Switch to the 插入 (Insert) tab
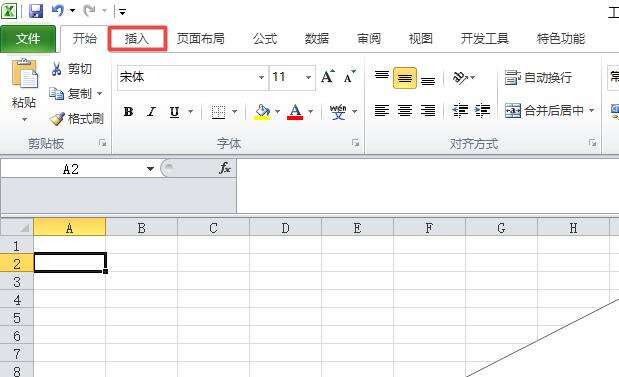Image resolution: width=619 pixels, height=377 pixels. tap(137, 39)
